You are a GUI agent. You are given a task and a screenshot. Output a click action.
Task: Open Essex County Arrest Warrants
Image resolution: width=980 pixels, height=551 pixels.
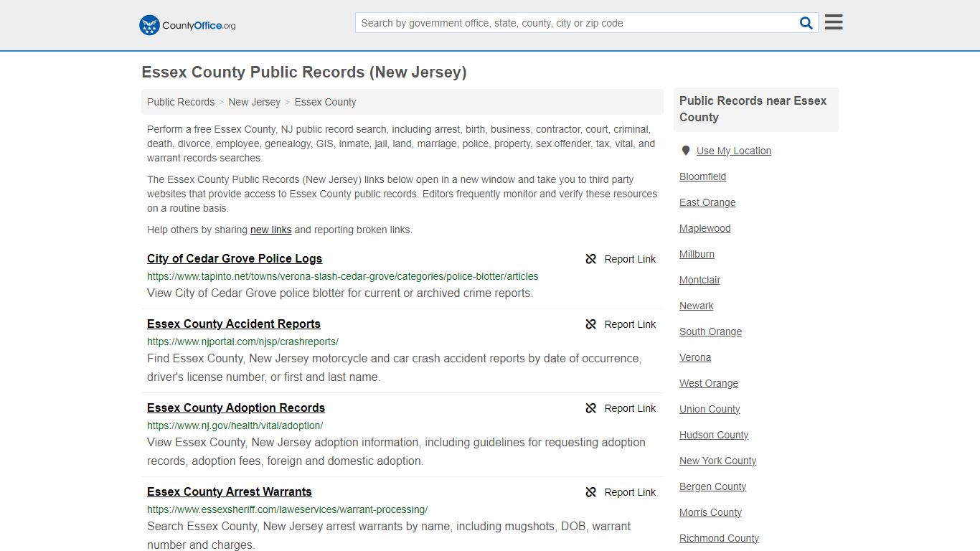[x=230, y=491]
